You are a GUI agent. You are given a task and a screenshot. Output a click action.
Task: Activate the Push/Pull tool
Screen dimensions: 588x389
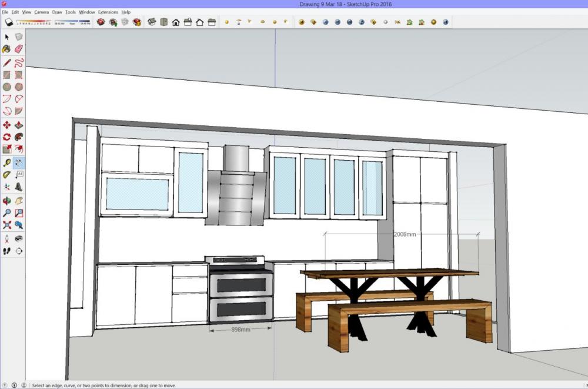[x=19, y=125]
